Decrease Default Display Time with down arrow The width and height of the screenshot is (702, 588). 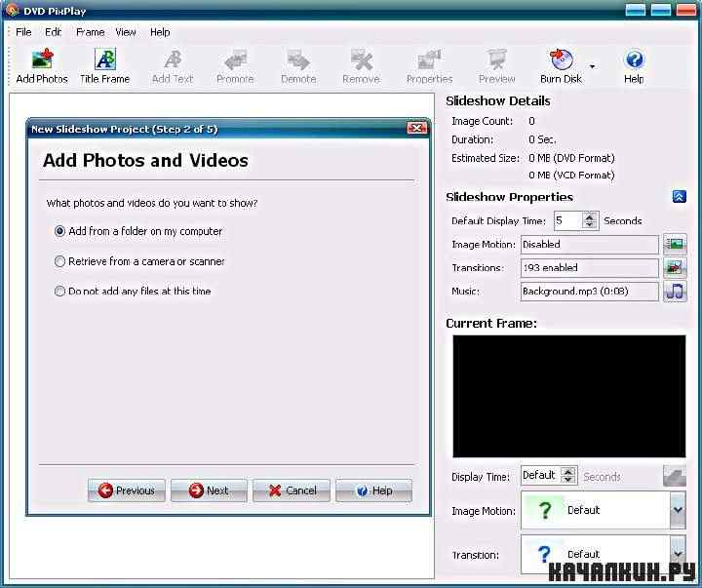click(590, 225)
